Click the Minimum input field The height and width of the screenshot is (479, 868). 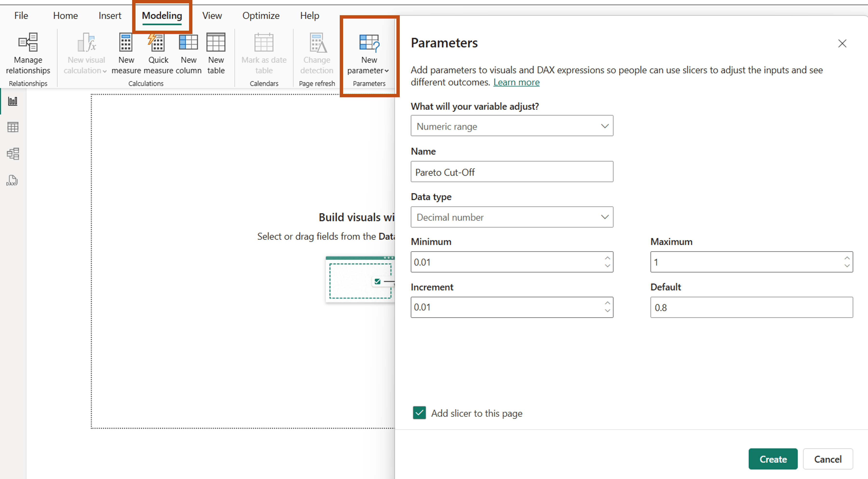512,262
